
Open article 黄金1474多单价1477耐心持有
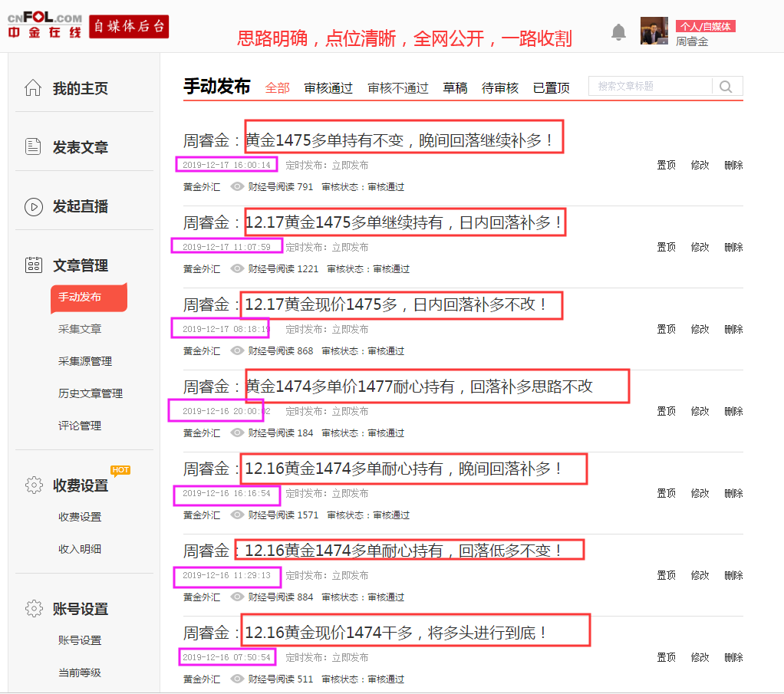coord(388,386)
